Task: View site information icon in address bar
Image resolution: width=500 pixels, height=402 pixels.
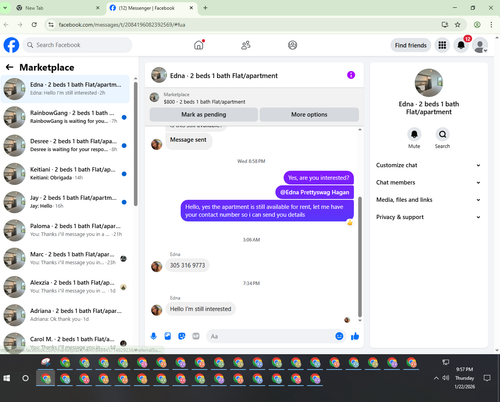Action: [51, 24]
